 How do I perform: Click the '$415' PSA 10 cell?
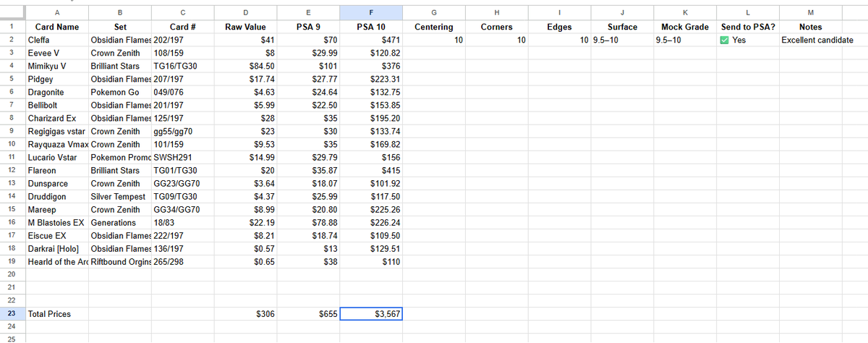click(x=372, y=171)
